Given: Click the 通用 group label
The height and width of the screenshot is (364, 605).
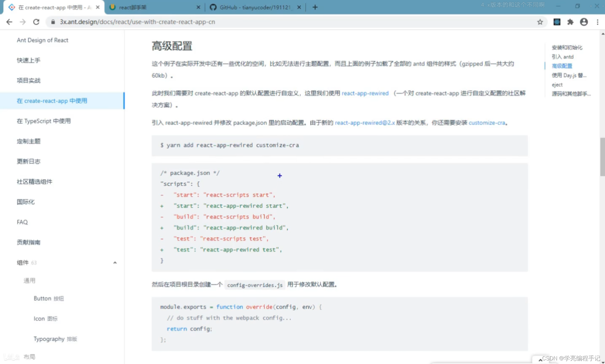Looking at the screenshot, I should tap(29, 281).
